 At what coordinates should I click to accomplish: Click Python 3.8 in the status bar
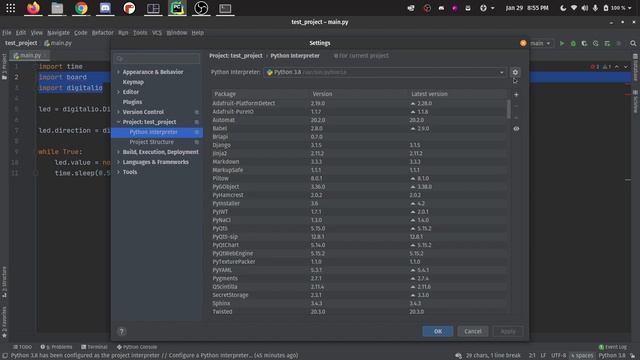tap(612, 356)
